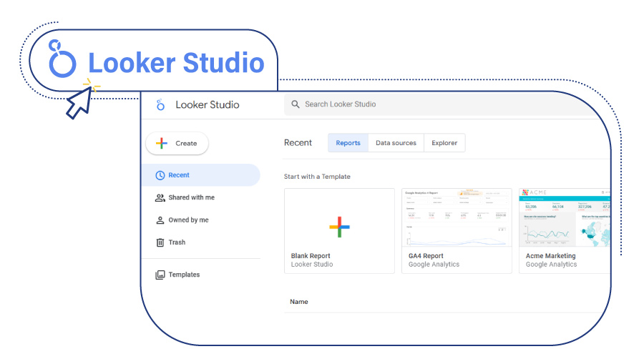Click the Trash bin icon
The image size is (644, 364).
click(x=160, y=242)
